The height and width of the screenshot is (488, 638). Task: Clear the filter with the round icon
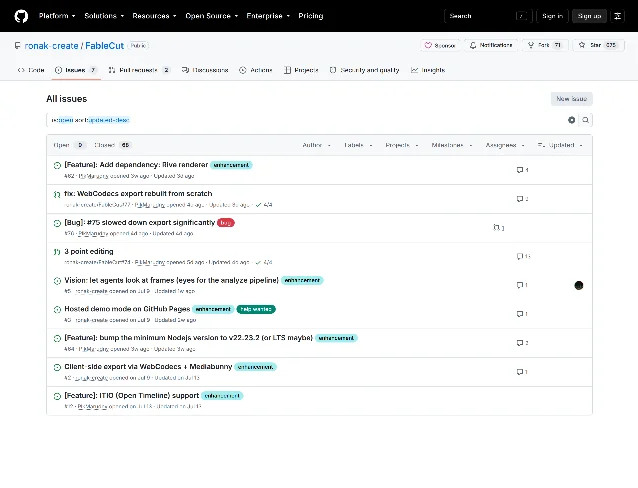coord(571,120)
